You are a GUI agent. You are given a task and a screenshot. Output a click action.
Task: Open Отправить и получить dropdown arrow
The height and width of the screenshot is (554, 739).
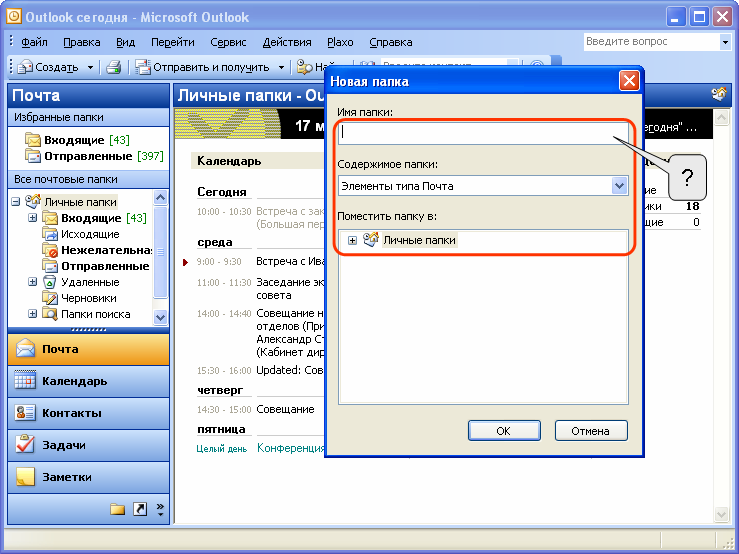click(x=281, y=67)
